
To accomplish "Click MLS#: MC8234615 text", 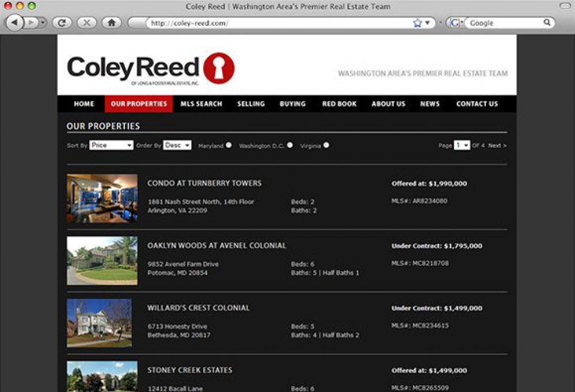I will pyautogui.click(x=420, y=326).
